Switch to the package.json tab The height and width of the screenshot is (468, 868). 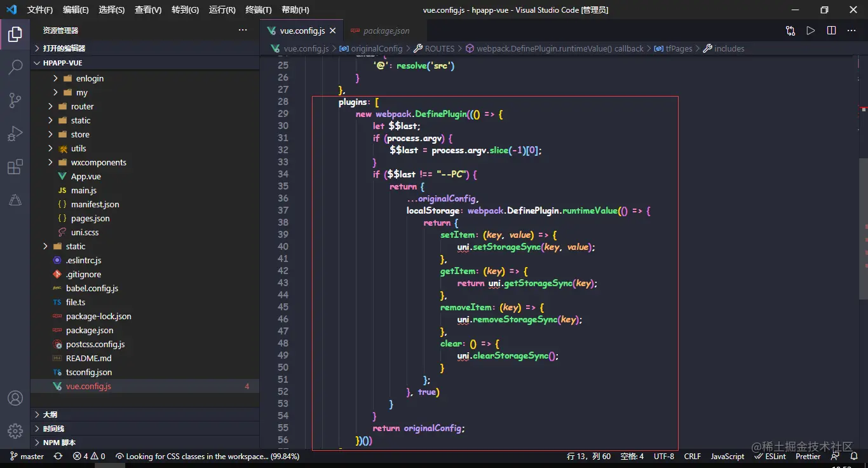pyautogui.click(x=386, y=31)
